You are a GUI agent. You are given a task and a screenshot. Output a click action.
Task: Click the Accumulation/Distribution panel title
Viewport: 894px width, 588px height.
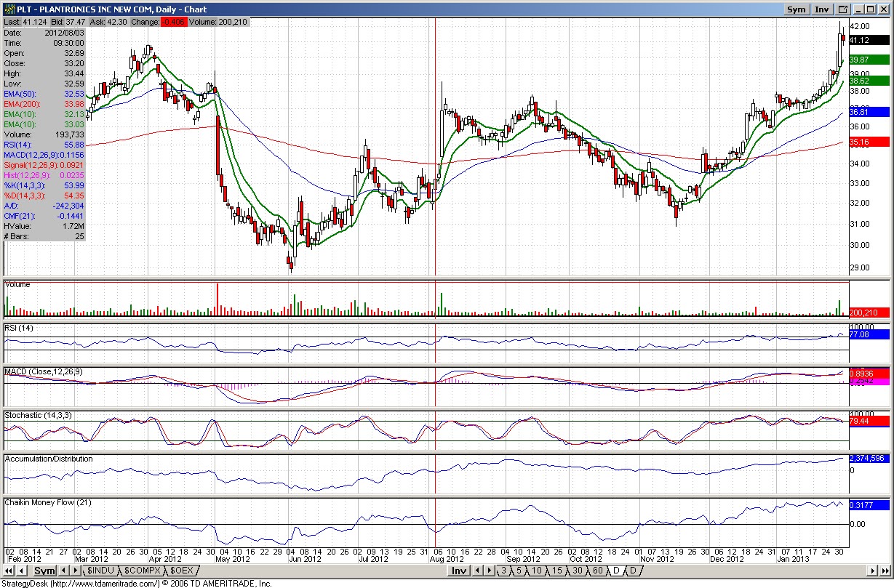[x=49, y=459]
